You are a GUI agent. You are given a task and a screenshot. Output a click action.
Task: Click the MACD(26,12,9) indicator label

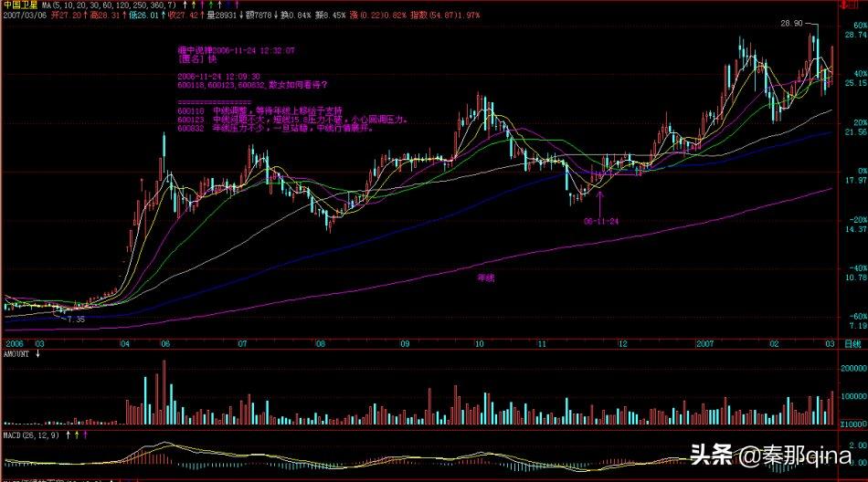31,435
